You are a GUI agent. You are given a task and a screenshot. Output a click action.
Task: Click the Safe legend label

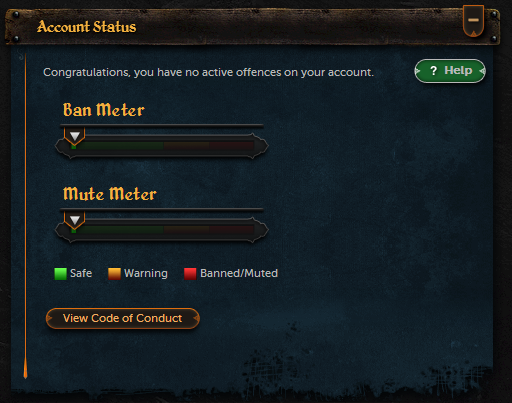pyautogui.click(x=81, y=273)
